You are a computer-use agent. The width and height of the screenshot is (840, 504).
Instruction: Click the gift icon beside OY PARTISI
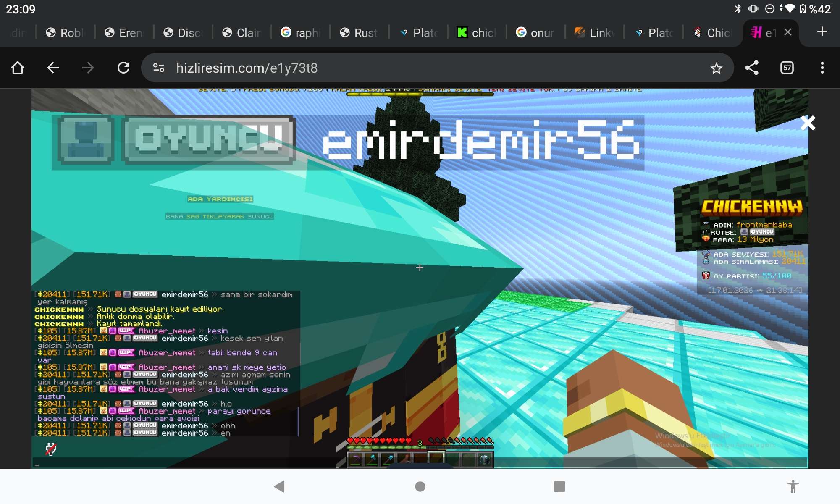[x=706, y=276]
